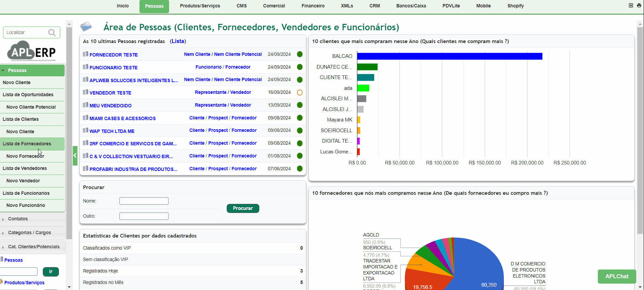Click the Pessoas area header icon
Screen dimensions: 644x290
[x=86, y=26]
